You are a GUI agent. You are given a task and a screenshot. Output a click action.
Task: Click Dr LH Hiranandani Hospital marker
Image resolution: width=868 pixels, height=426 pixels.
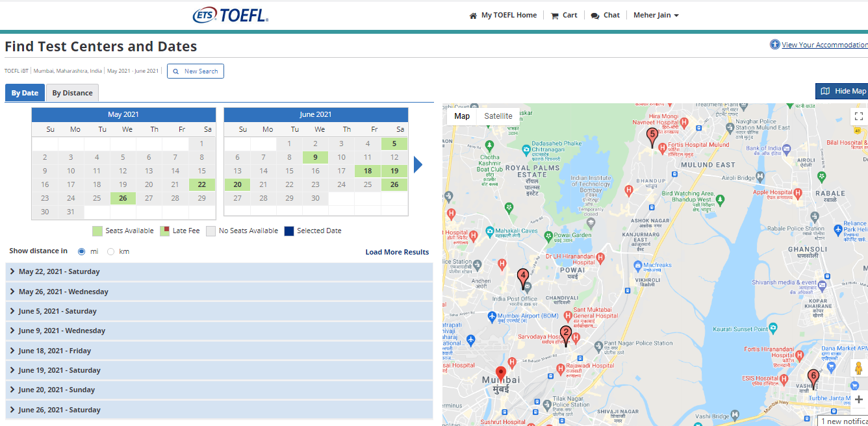coord(600,258)
